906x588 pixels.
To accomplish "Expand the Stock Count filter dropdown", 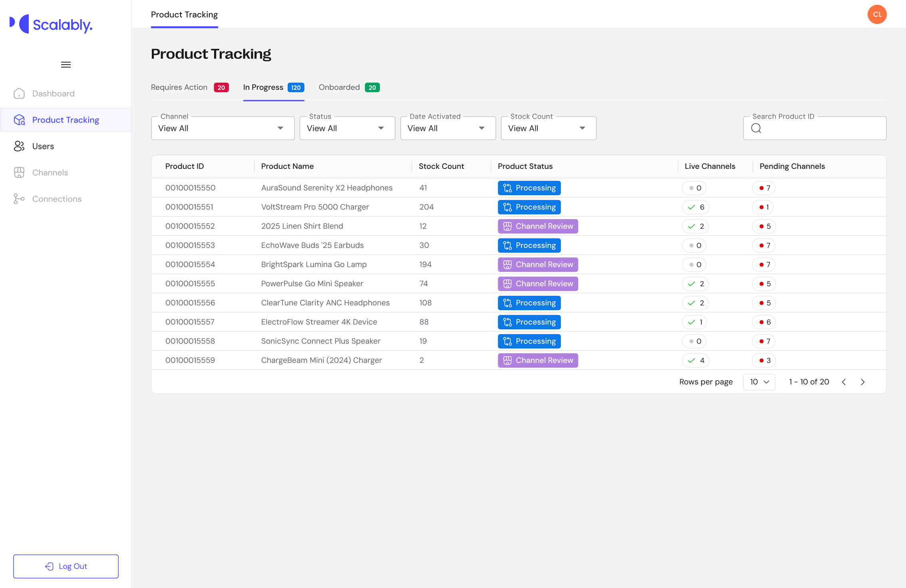I will (548, 128).
